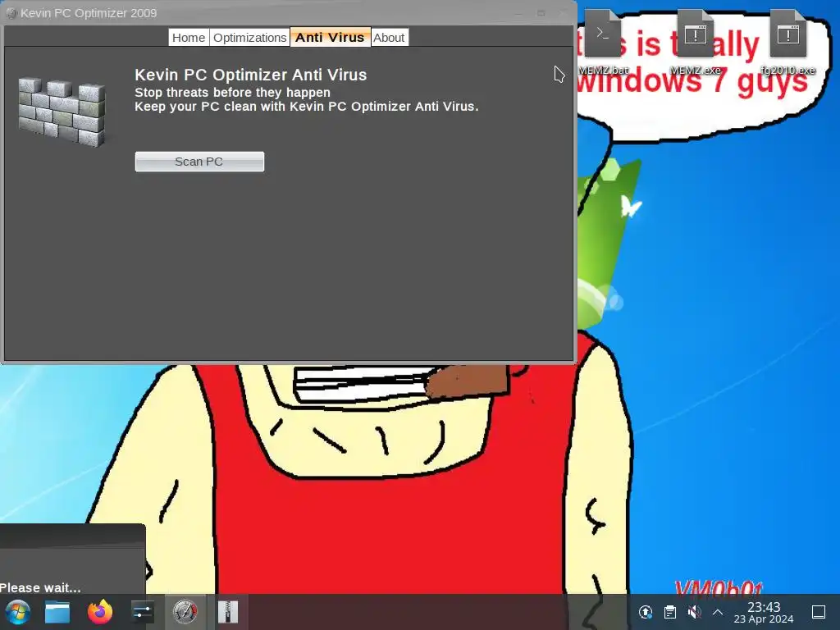
Task: Click the muted volume tray icon
Action: point(694,612)
